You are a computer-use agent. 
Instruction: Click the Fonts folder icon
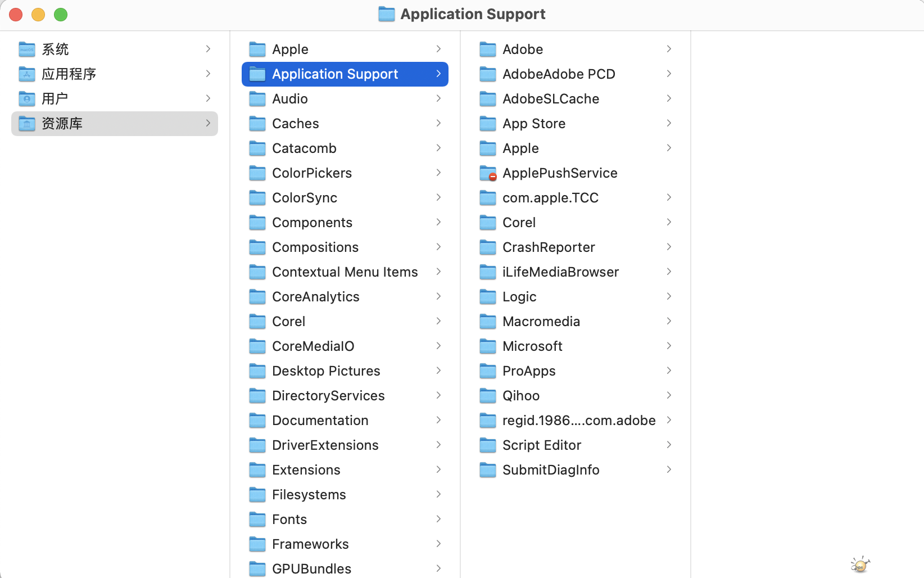pos(257,520)
